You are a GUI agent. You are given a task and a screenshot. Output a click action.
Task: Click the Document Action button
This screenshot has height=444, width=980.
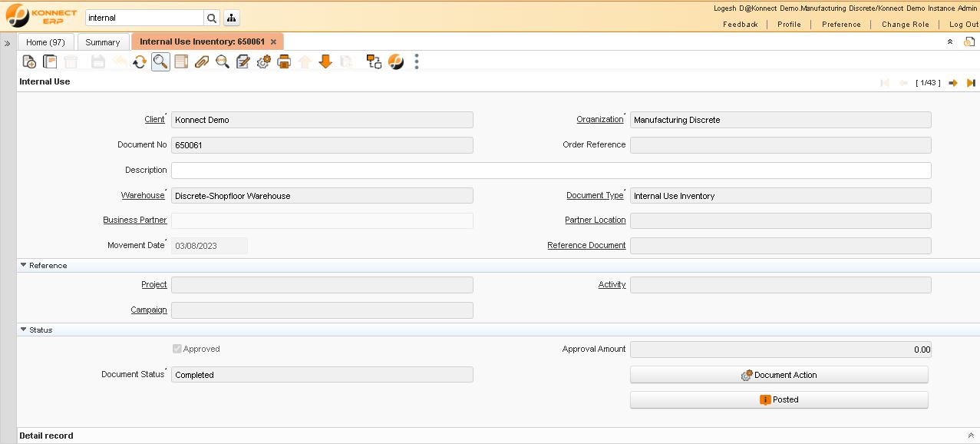pyautogui.click(x=779, y=375)
